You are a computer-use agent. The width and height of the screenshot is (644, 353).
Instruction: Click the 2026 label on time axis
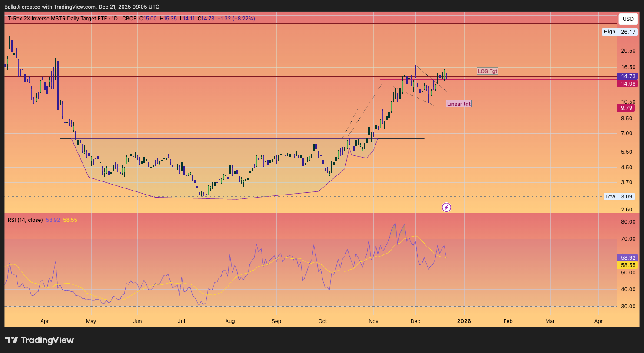464,321
